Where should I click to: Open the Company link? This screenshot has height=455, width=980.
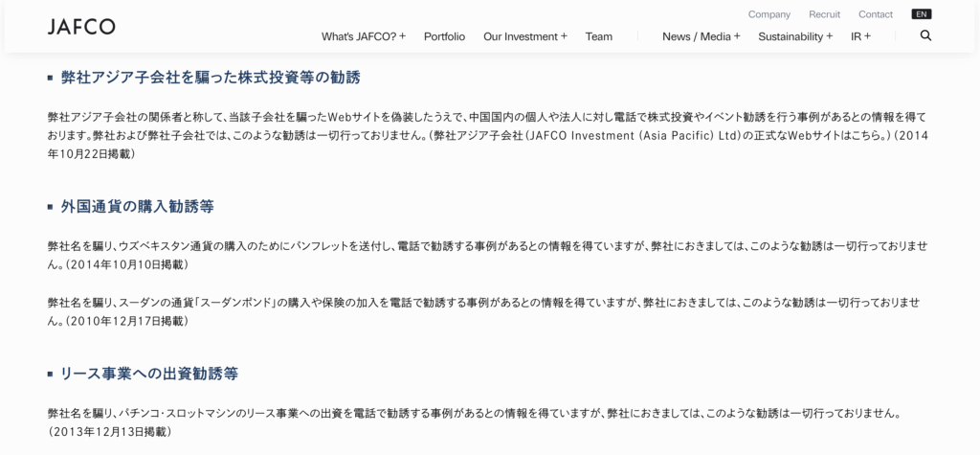coord(768,14)
